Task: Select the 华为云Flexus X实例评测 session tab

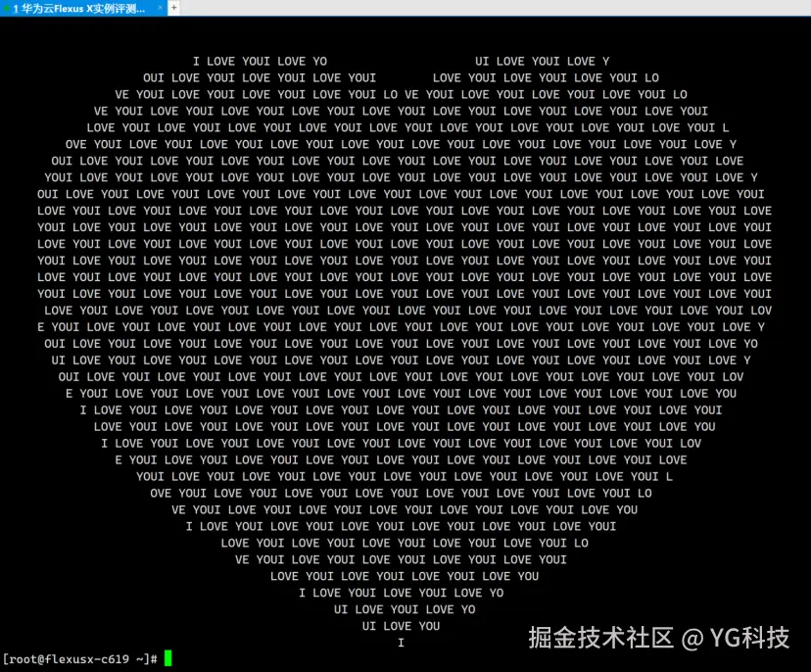Action: (82, 8)
